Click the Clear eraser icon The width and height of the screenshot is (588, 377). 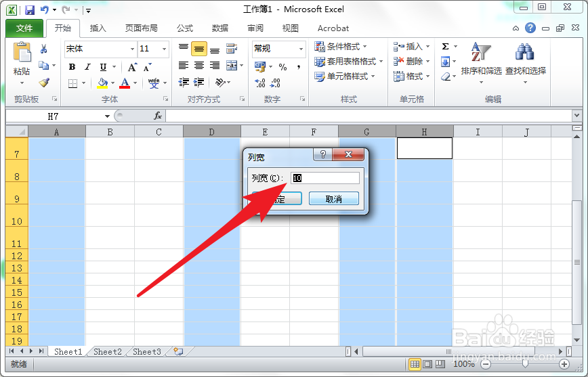tap(446, 76)
